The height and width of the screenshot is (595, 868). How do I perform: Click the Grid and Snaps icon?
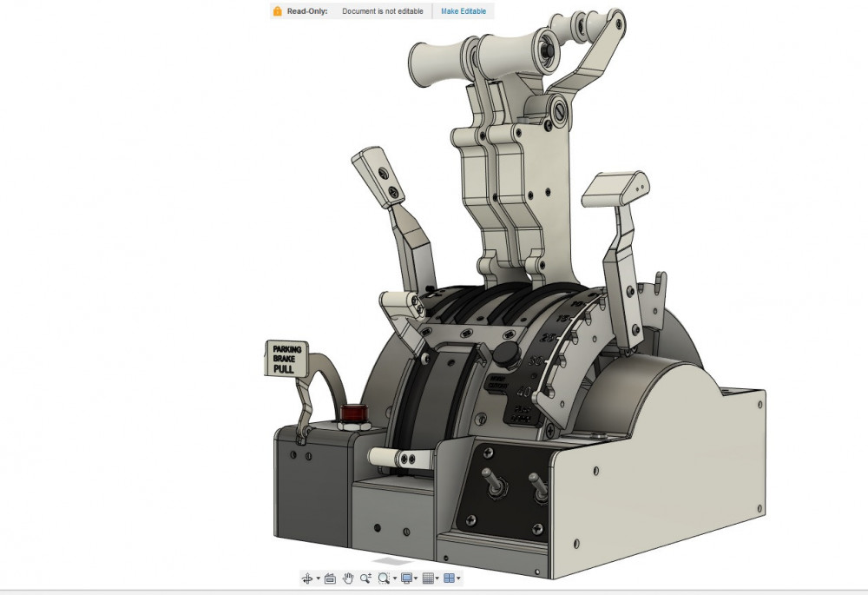[x=427, y=578]
